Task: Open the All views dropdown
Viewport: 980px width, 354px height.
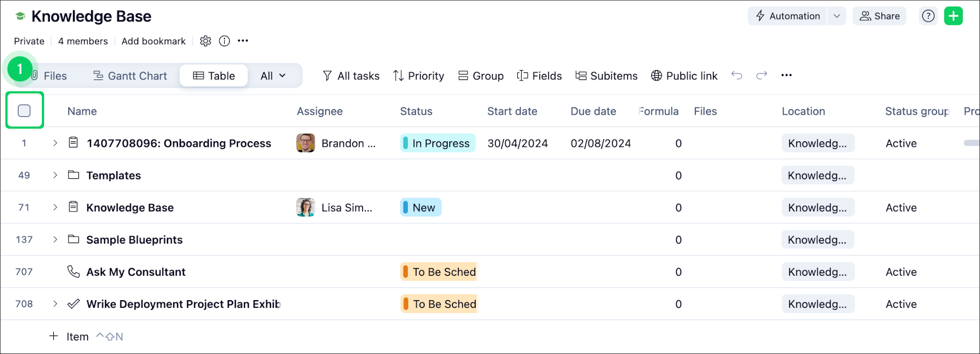Action: pos(273,76)
